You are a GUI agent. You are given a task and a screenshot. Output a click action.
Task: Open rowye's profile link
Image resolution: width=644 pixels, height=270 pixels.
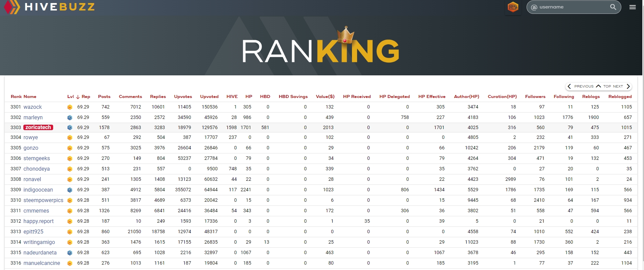click(30, 138)
